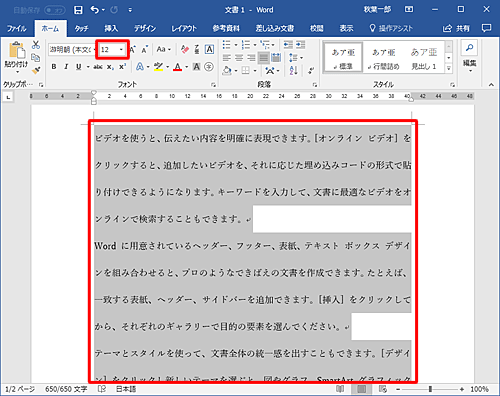500x396 pixels.
Task: Click the sort A-Z icon
Action: pyautogui.click(x=294, y=70)
